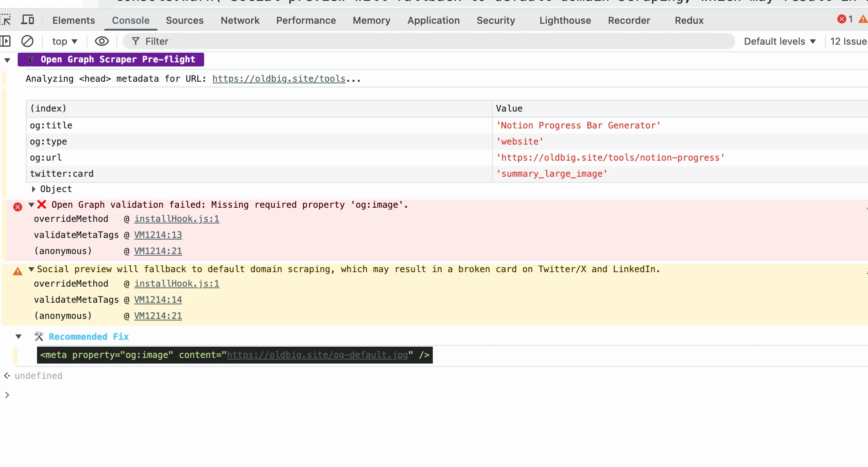
Task: Click the Open Graph Scraper Pre-flight title badge
Action: pos(111,59)
